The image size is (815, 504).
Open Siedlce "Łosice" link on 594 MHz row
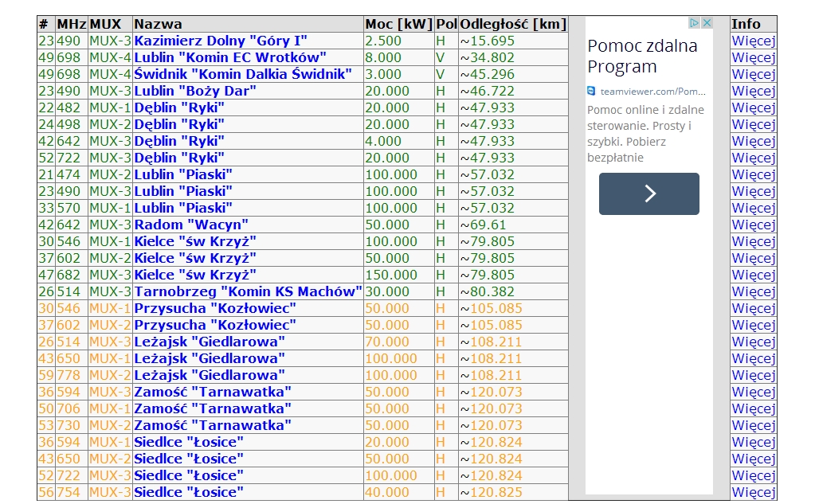point(189,442)
